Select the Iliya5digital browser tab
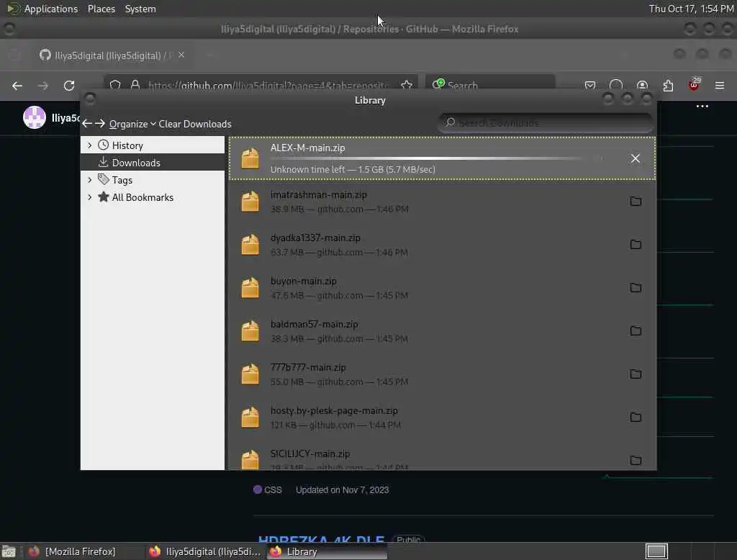This screenshot has width=737, height=560. pyautogui.click(x=112, y=55)
